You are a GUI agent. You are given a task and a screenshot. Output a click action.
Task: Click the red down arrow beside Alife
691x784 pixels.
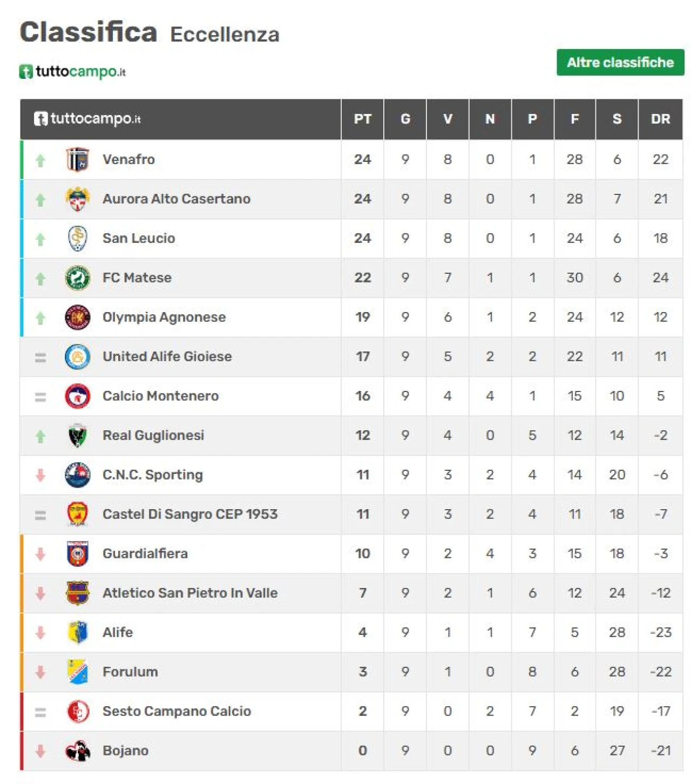pyautogui.click(x=40, y=633)
